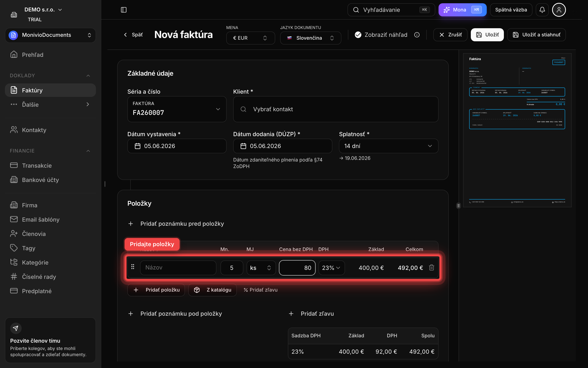Click the preview panel resize handle
Viewport: 588px width, 368px height.
458,206
